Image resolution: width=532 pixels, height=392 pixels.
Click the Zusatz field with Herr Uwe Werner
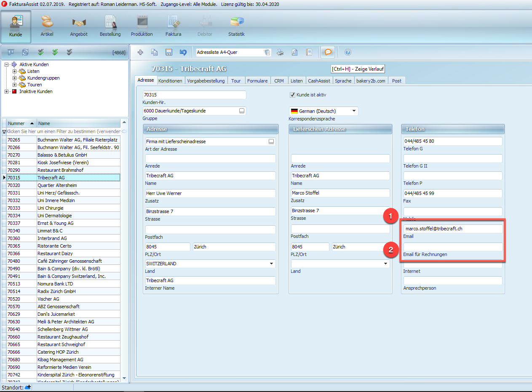[x=210, y=193]
